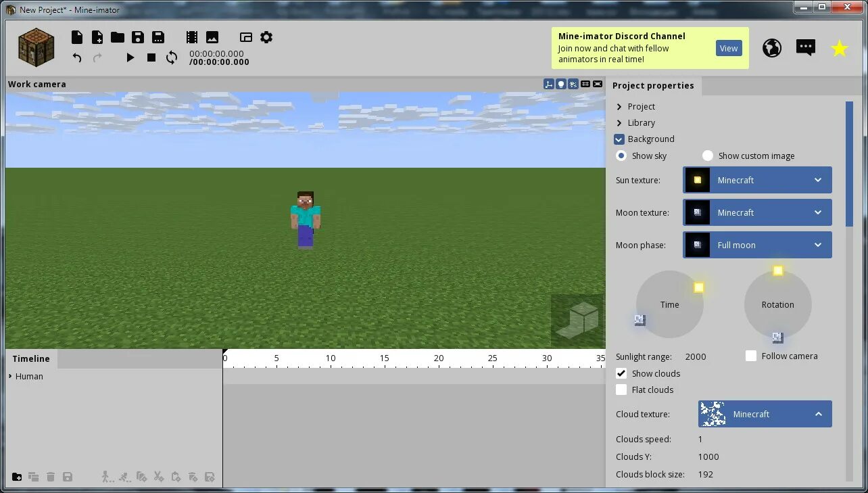Open a project with the folder icon
868x493 pixels.
click(x=118, y=37)
